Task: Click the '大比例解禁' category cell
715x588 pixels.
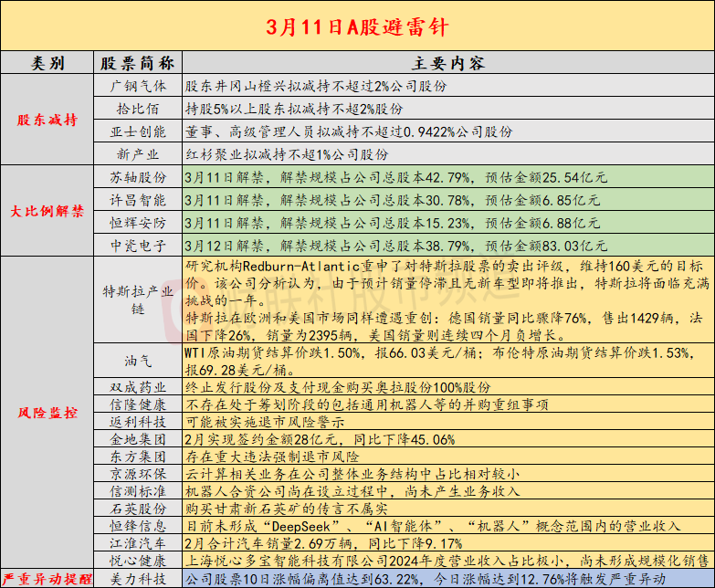Action: pos(47,211)
